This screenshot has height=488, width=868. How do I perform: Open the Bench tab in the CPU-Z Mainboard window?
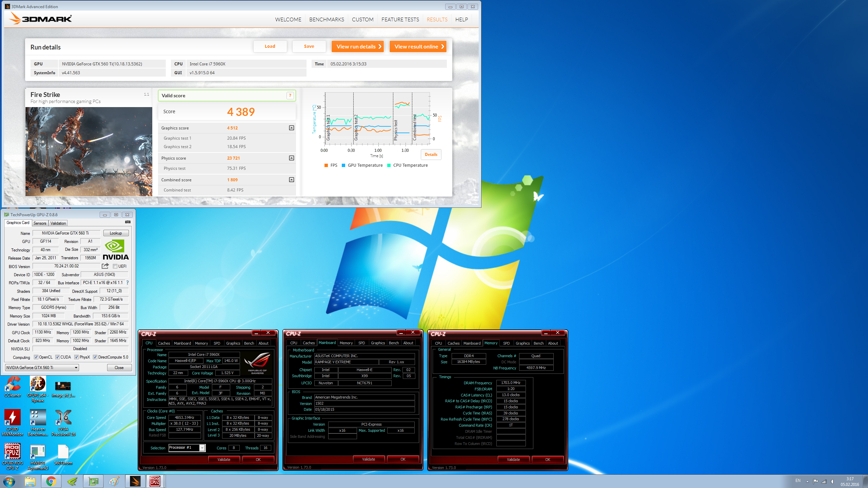coord(394,343)
